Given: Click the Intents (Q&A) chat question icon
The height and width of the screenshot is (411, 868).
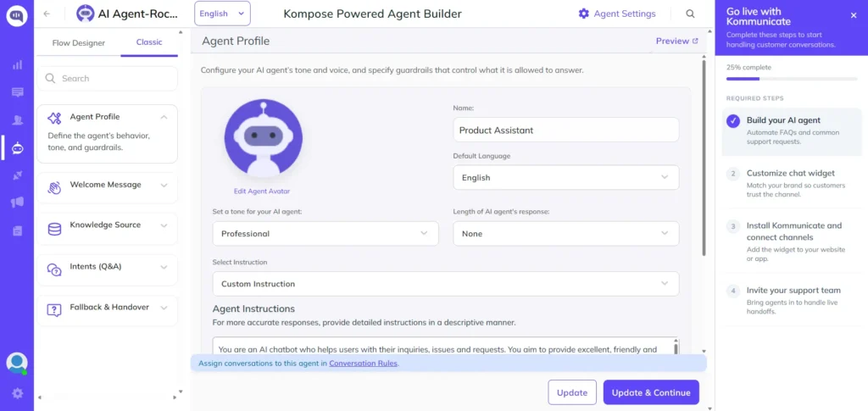Looking at the screenshot, I should 54,269.
